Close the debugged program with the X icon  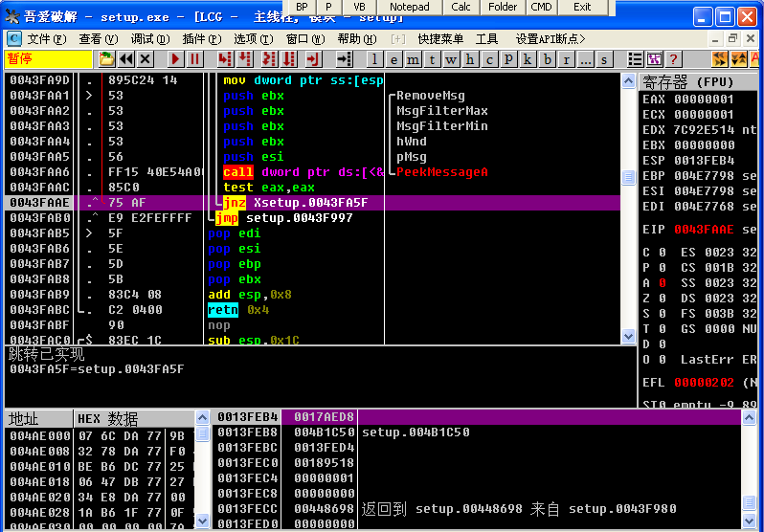tap(145, 59)
